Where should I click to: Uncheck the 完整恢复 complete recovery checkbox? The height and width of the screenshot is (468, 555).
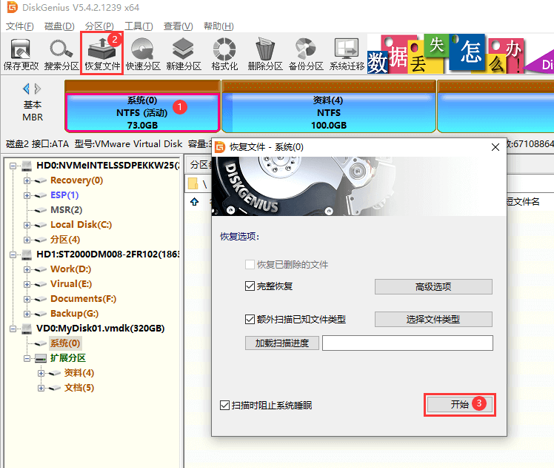point(250,286)
